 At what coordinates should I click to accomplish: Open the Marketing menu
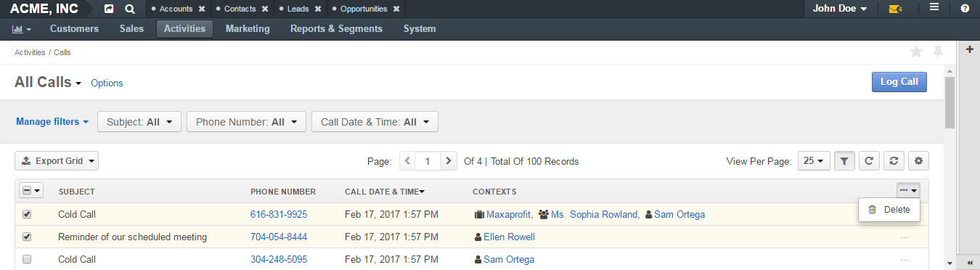(x=248, y=29)
